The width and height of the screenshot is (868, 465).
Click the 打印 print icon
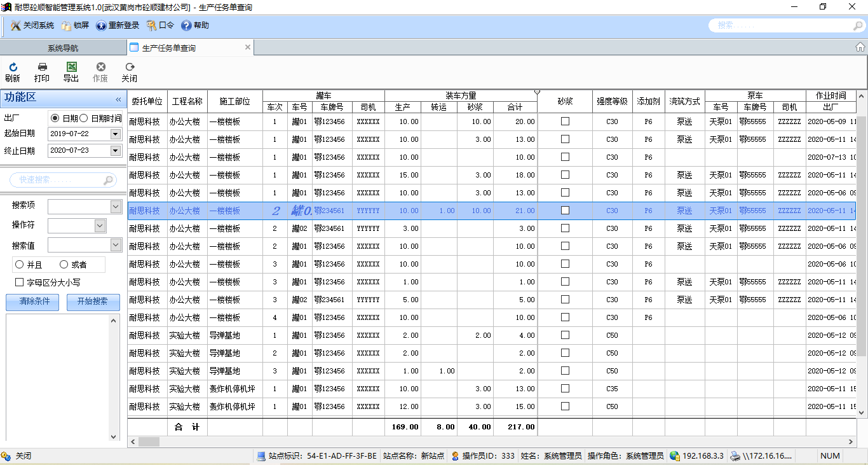tap(42, 67)
